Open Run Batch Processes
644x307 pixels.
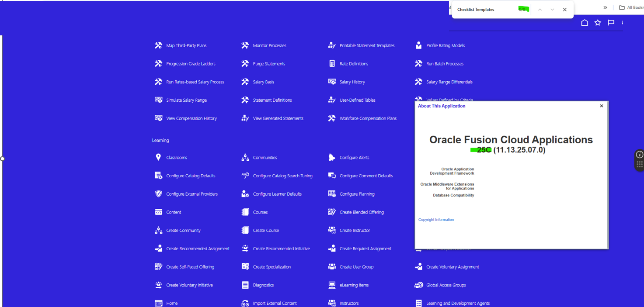[445, 64]
